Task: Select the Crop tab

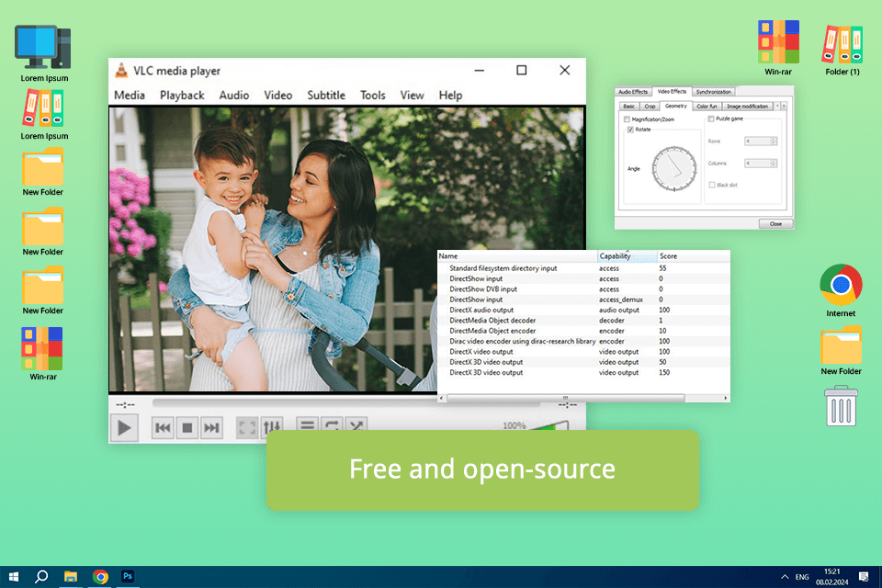Action: [x=650, y=107]
